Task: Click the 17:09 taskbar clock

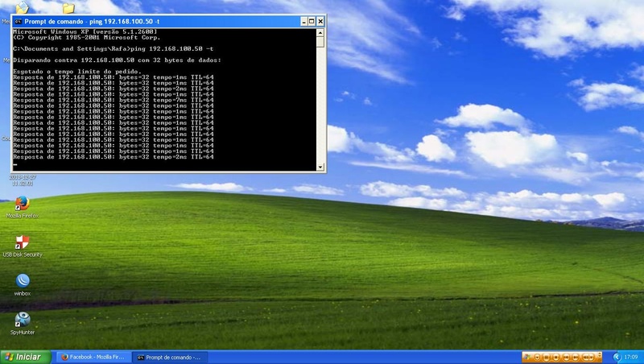Action: [x=631, y=357]
